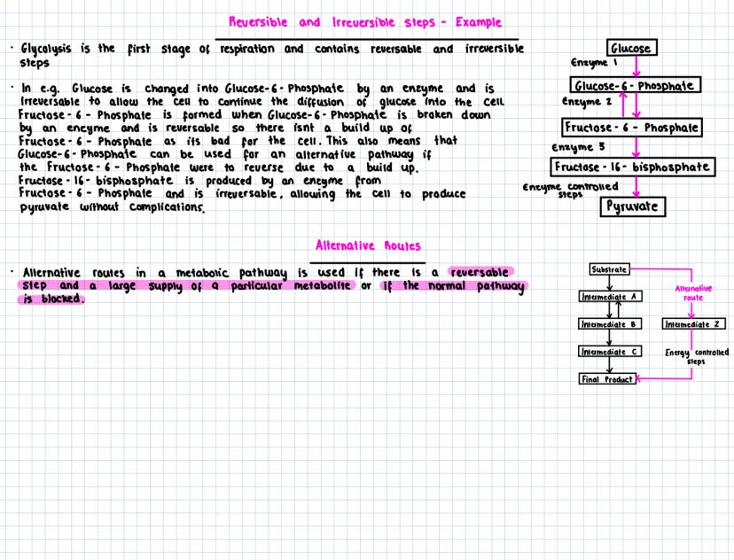Click the downward arrow leading to Pyruvate
Viewport: 734px width, 560px height.
tap(635, 188)
